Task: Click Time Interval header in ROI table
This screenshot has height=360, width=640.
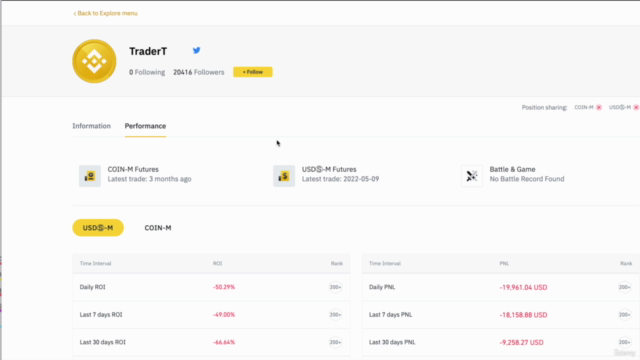Action: 96,263
